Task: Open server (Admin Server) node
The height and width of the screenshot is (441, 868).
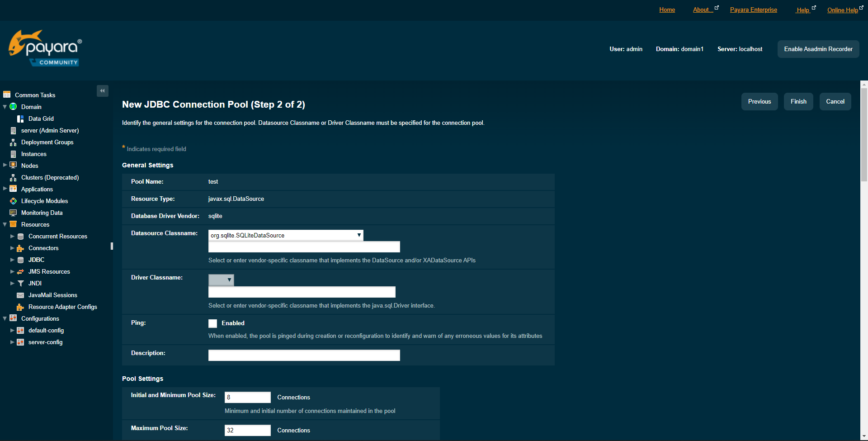Action: coord(50,130)
